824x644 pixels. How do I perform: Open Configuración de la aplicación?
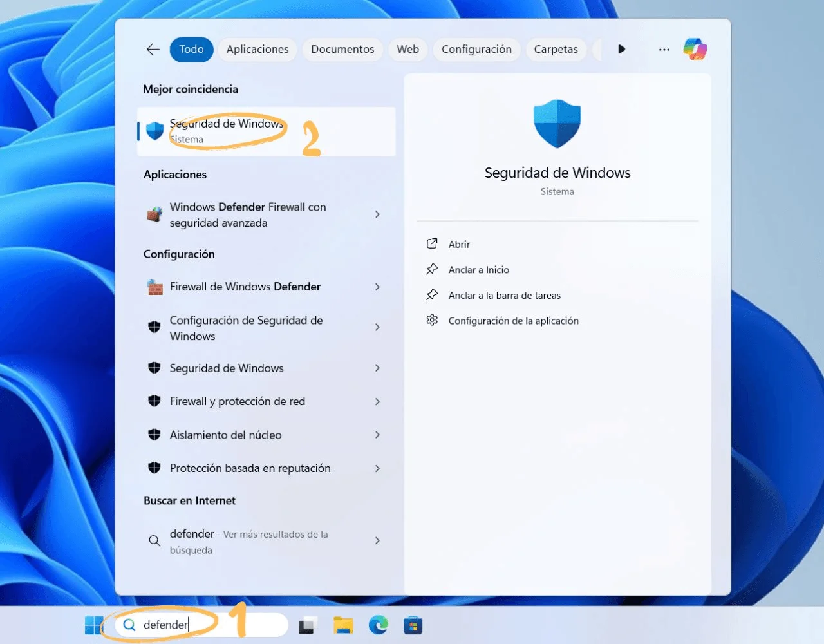[x=513, y=321]
